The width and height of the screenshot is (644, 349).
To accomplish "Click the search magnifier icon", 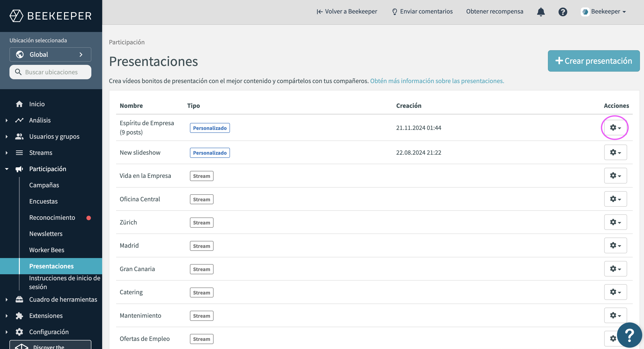I will click(x=18, y=72).
